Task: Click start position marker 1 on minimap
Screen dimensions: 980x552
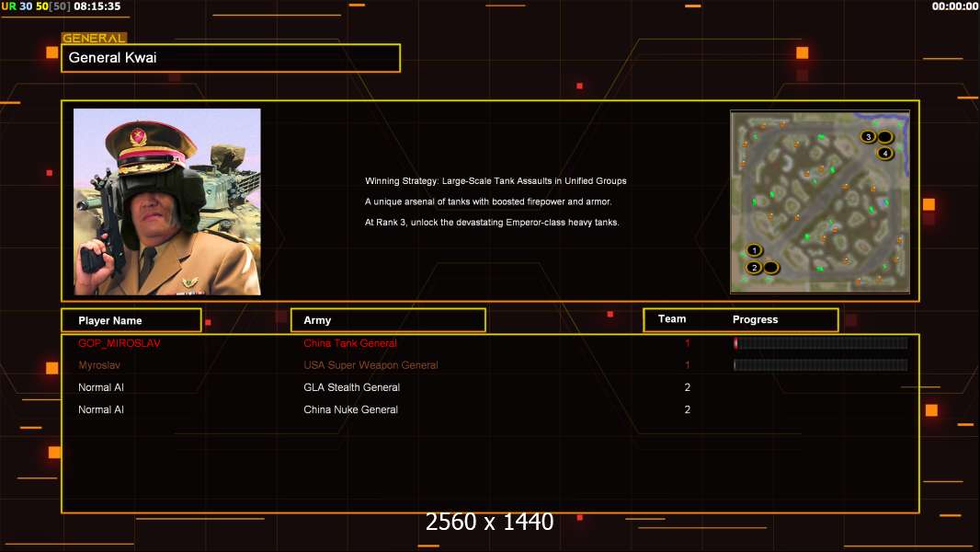Action: [755, 250]
